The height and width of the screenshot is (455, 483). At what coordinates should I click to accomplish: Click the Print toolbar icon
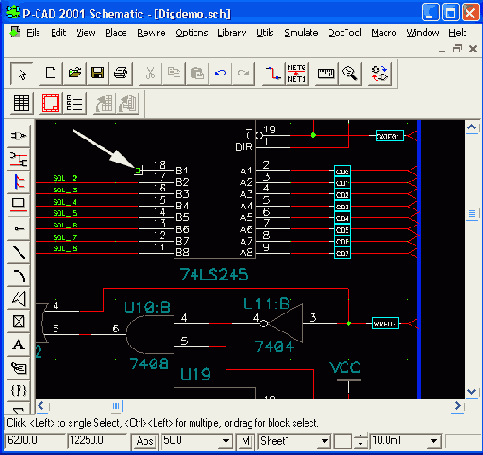[121, 73]
